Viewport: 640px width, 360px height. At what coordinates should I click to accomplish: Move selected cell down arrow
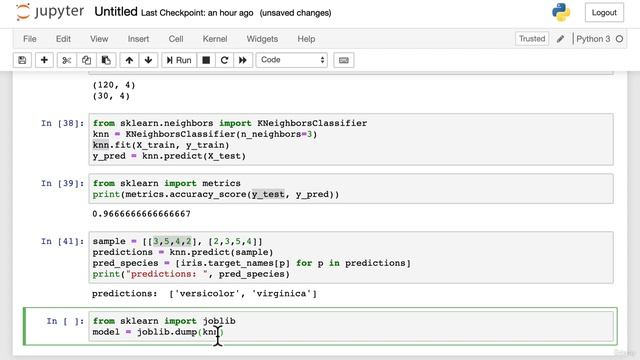[x=148, y=60]
